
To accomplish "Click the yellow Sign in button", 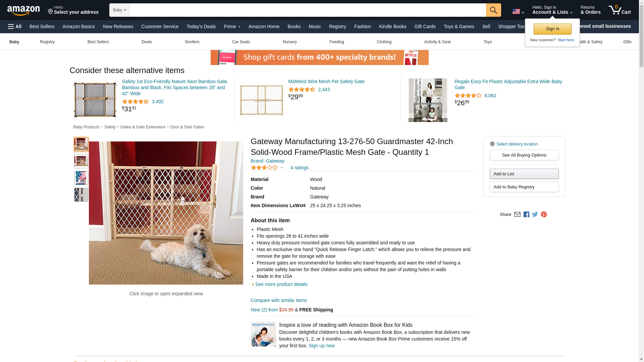I will 552,29.
